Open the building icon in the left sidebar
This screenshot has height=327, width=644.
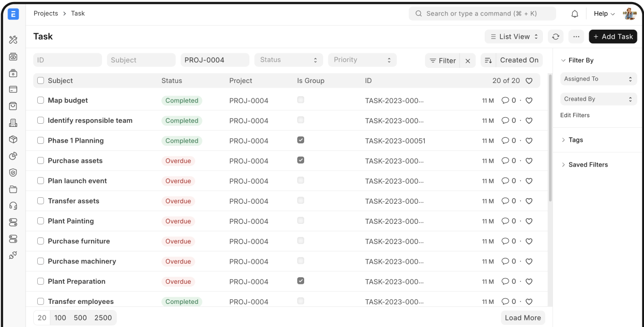click(x=13, y=122)
